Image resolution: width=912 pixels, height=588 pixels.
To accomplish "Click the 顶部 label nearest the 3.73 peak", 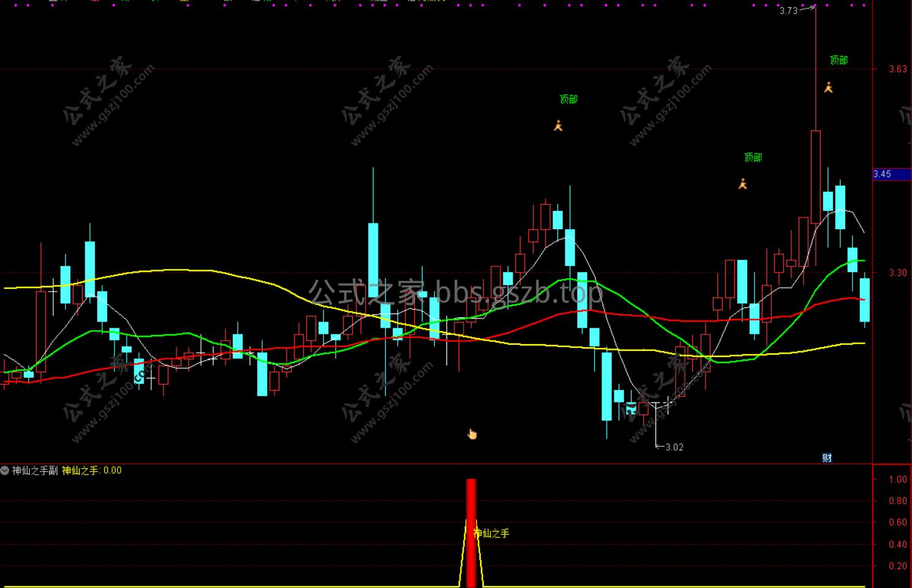I will click(839, 60).
